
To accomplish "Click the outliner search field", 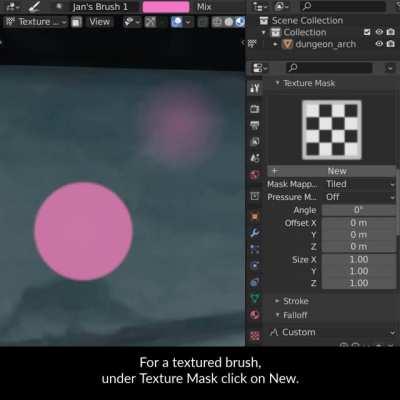I will (x=343, y=7).
